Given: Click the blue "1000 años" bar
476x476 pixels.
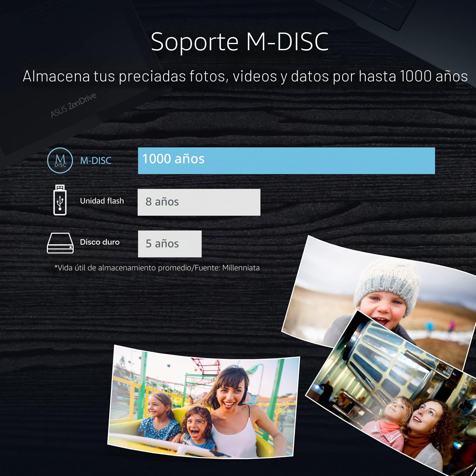Looking at the screenshot, I should [x=286, y=161].
